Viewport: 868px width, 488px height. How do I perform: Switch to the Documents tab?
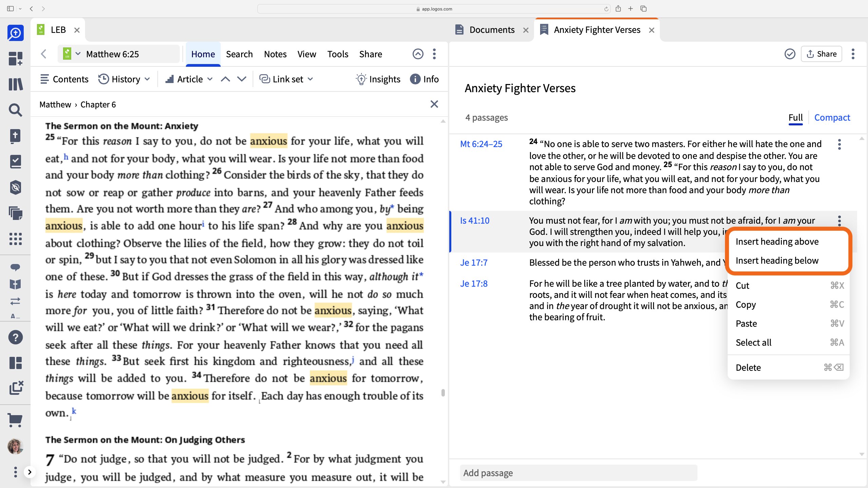point(492,30)
